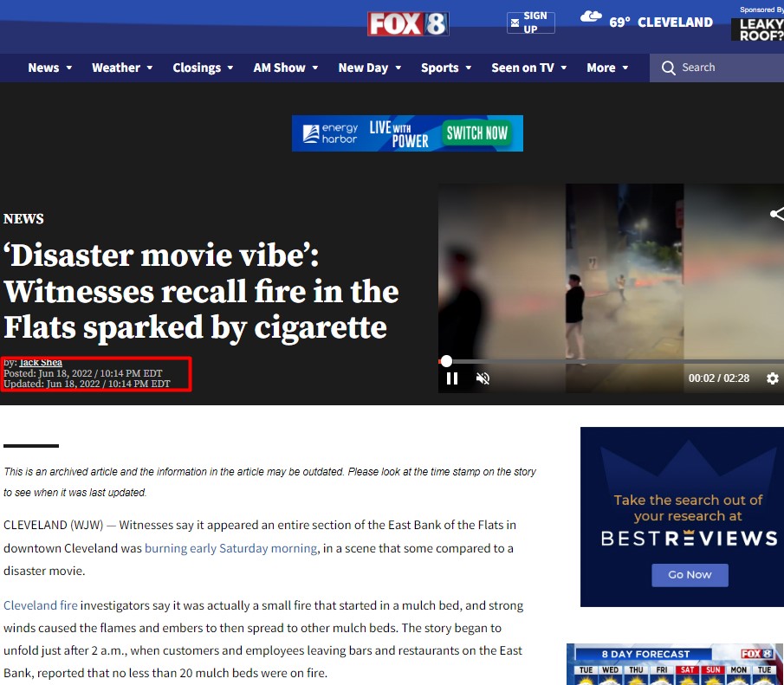Screen dimensions: 784x685
Task: Click the FOX 8 logo
Action: click(408, 23)
